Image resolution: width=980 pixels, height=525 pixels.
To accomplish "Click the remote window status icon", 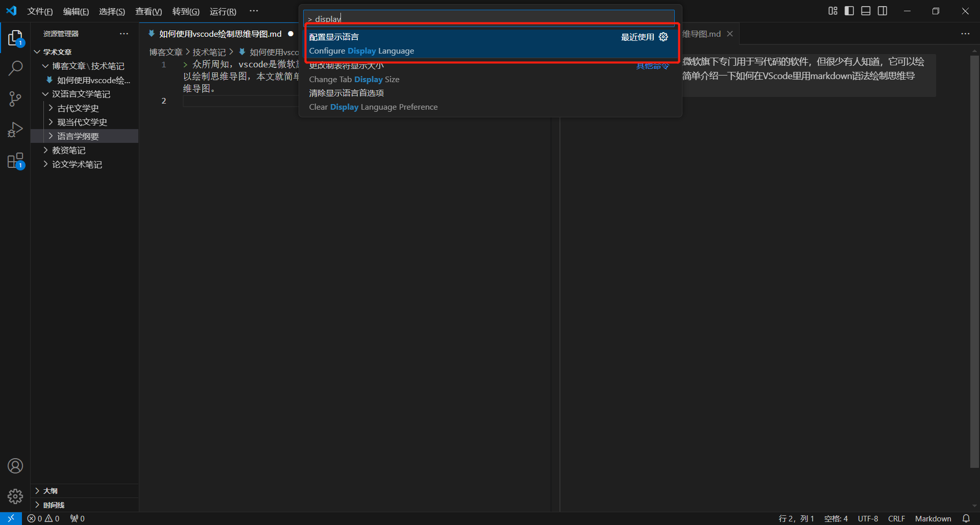I will coord(11,518).
